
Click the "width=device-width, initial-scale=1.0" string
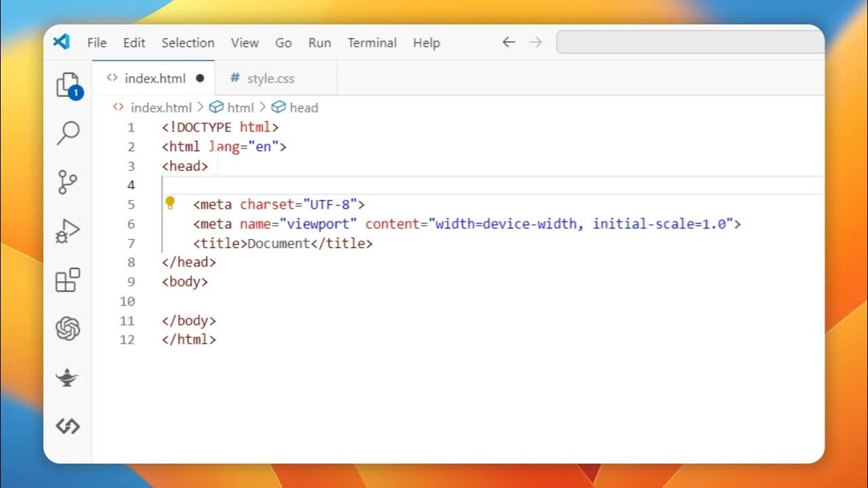point(580,224)
